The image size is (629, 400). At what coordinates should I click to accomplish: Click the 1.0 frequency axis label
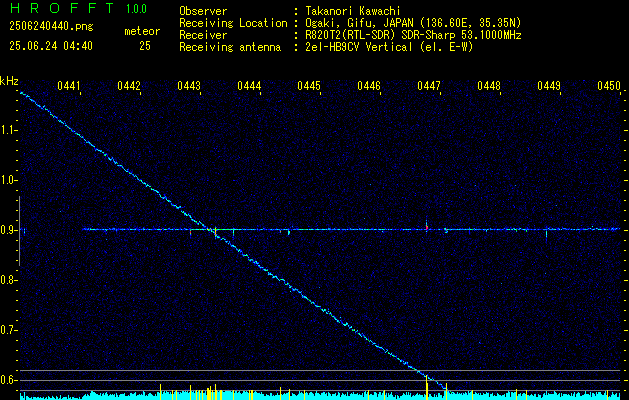click(x=8, y=180)
